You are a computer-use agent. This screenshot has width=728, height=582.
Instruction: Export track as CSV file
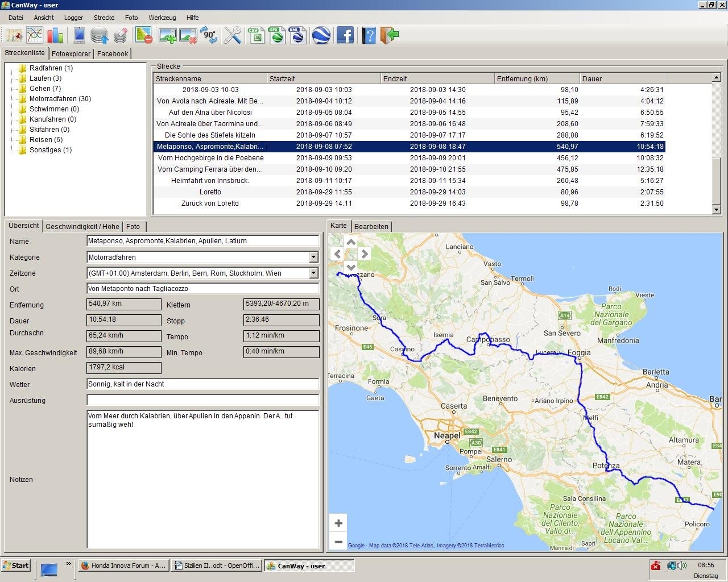click(x=257, y=36)
